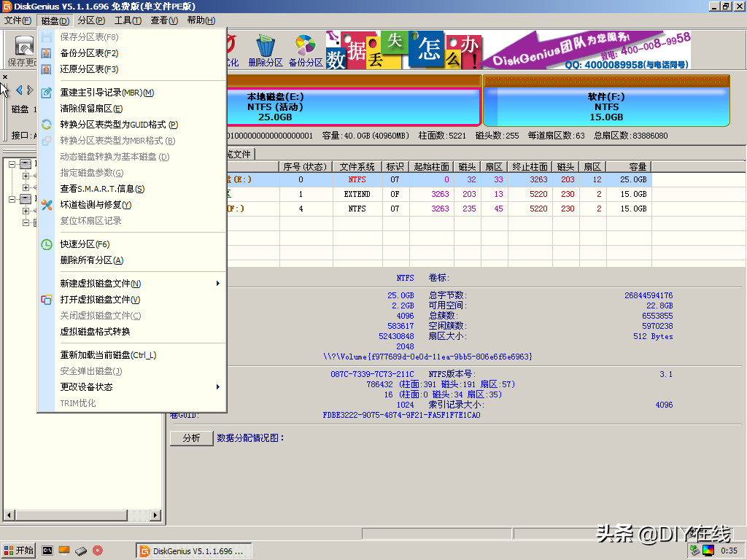This screenshot has height=560, width=747.
Task: Collapse the first disk node in the left tree
Action: [12, 163]
